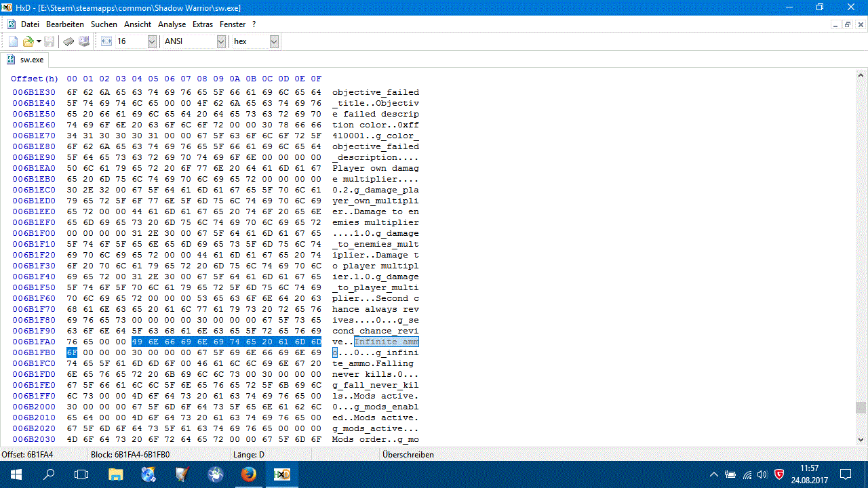This screenshot has width=868, height=488.
Task: Expand the recent files arrow beside Open
Action: click(39, 41)
